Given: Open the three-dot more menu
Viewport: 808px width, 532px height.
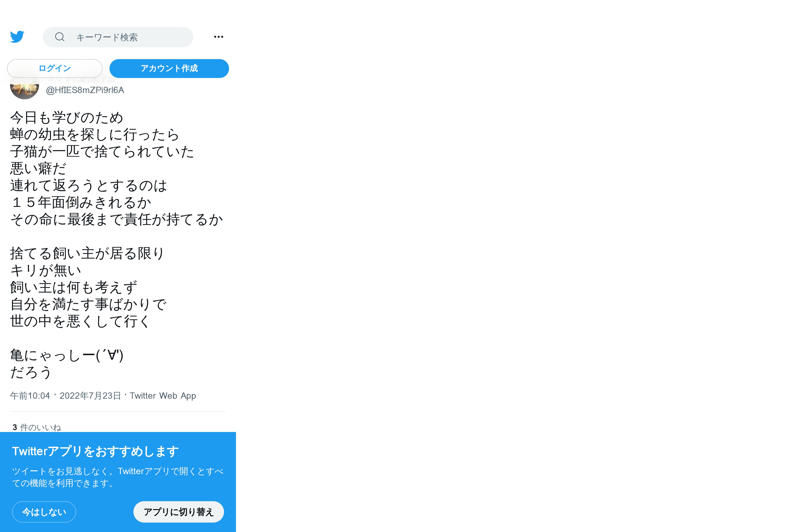Looking at the screenshot, I should [219, 37].
